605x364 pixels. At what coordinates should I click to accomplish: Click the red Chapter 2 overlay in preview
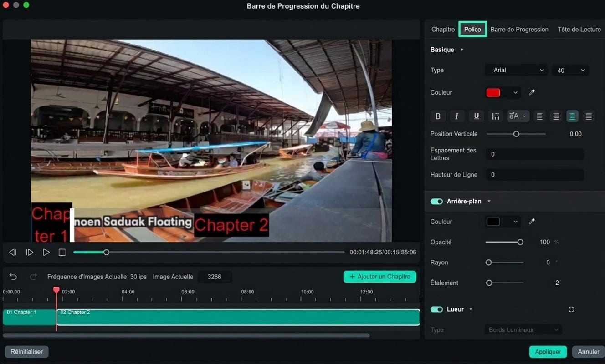tap(231, 225)
